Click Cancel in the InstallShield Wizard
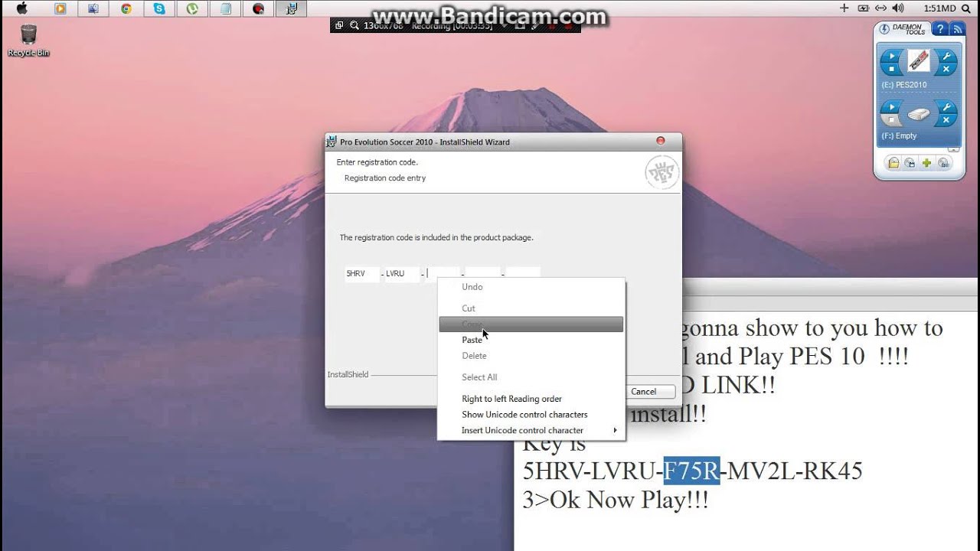This screenshot has height=551, width=980. point(651,391)
